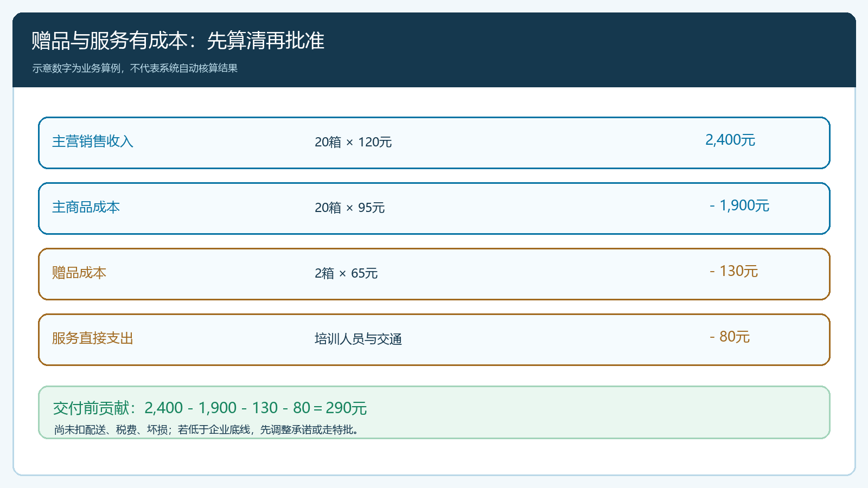Click the title 赠品与服务有成本：先算清再批准
The width and height of the screenshot is (868, 488).
point(178,41)
